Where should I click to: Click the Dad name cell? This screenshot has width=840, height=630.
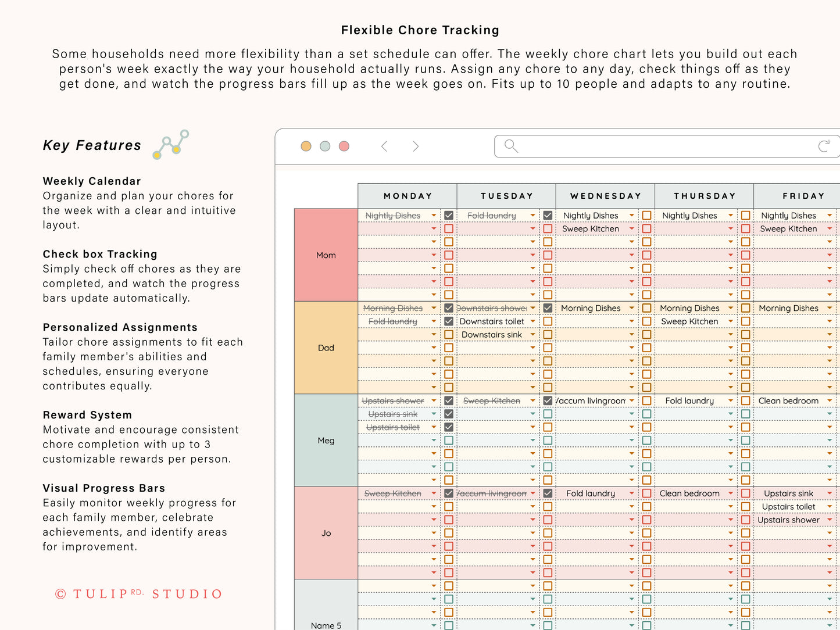click(326, 348)
